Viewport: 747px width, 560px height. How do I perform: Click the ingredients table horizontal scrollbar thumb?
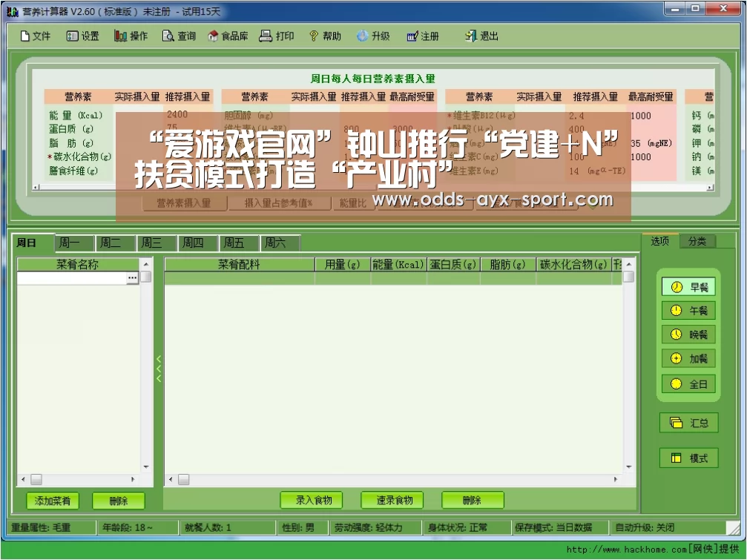(x=184, y=480)
